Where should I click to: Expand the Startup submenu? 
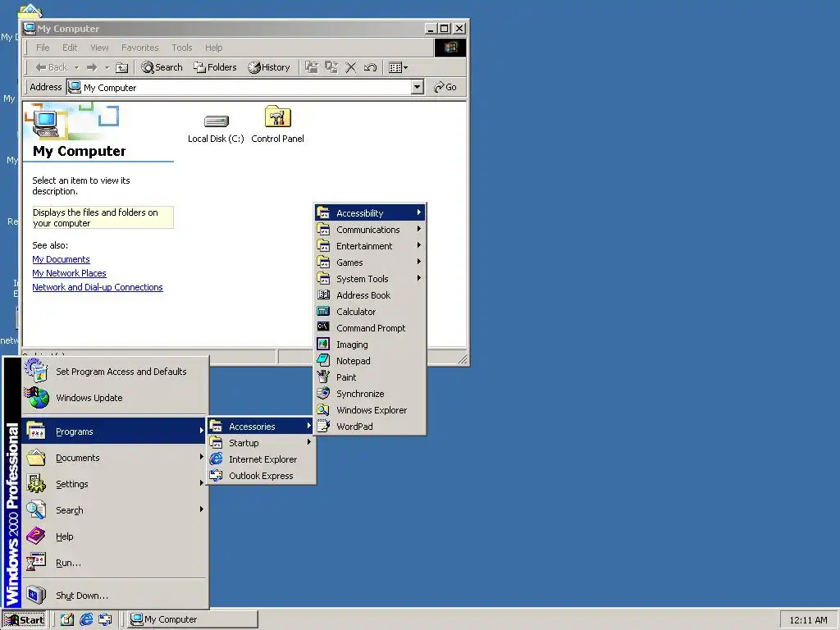(261, 443)
